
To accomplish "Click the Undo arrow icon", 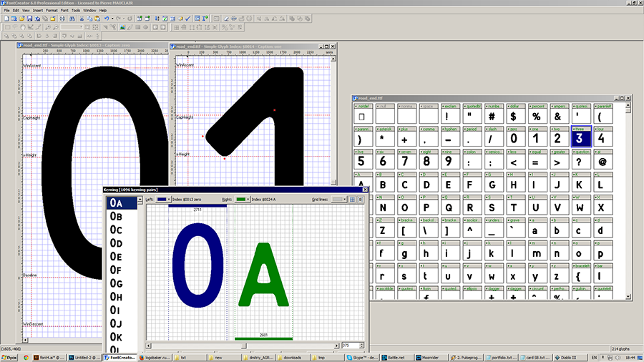I will point(107,19).
